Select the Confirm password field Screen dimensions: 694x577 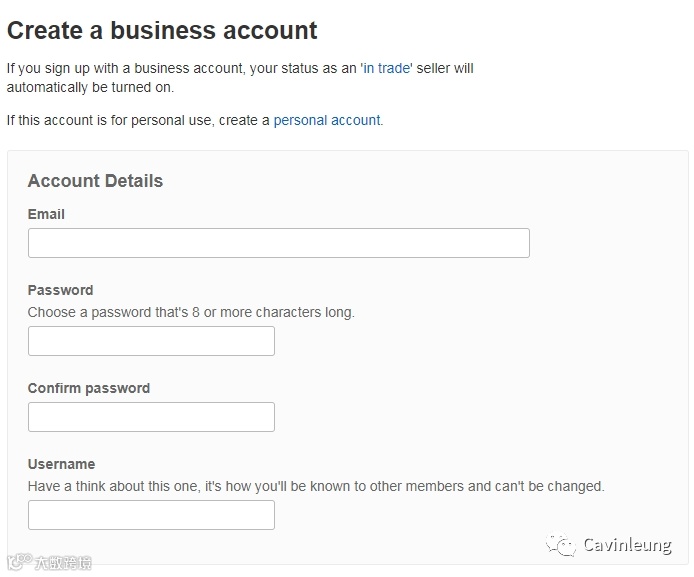151,417
